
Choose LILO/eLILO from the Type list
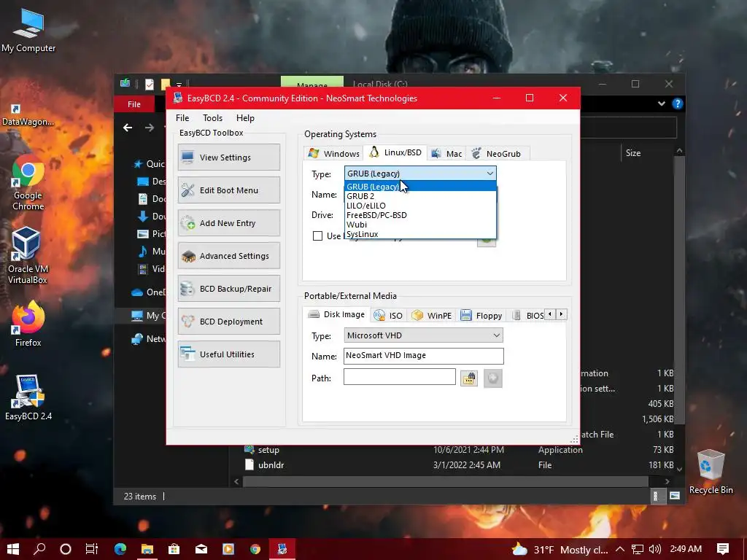pyautogui.click(x=419, y=206)
